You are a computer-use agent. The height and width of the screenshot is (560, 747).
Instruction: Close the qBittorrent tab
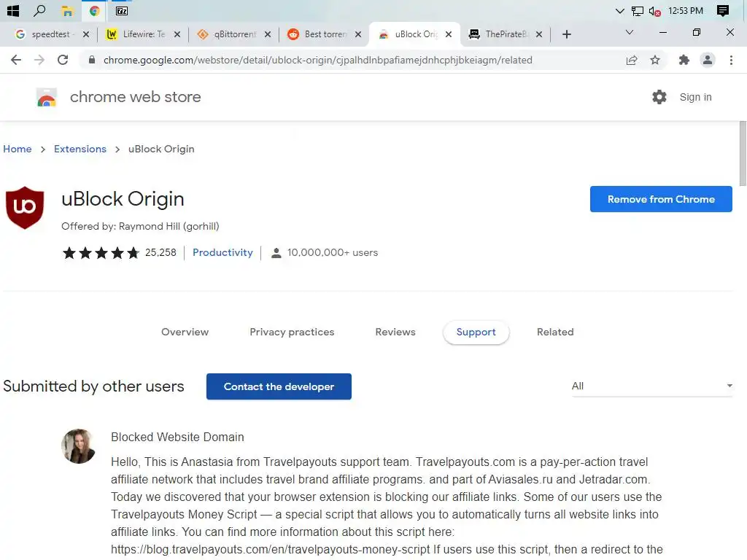pos(268,34)
